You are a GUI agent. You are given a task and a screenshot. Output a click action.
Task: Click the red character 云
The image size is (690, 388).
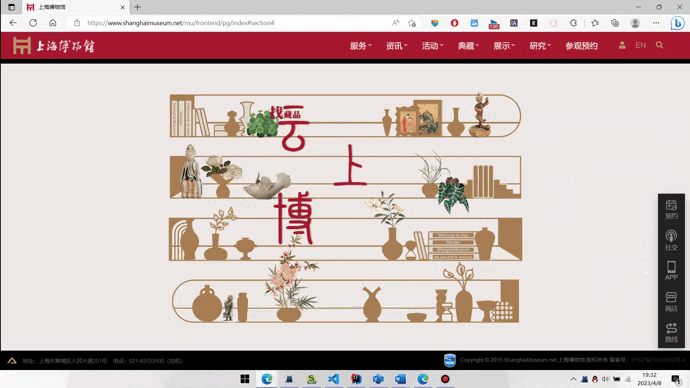pyautogui.click(x=293, y=129)
